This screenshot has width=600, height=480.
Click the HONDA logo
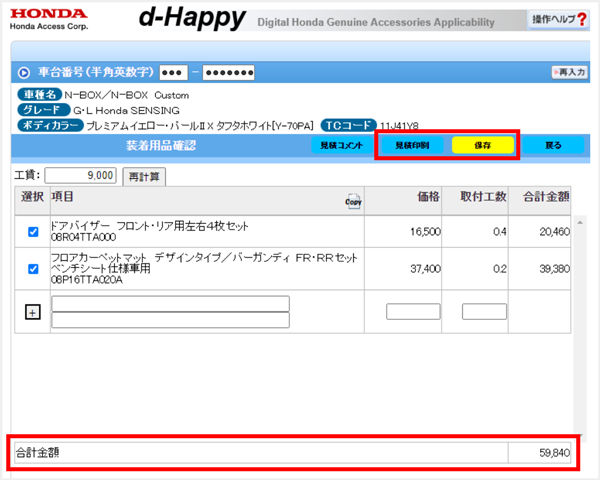tap(49, 14)
